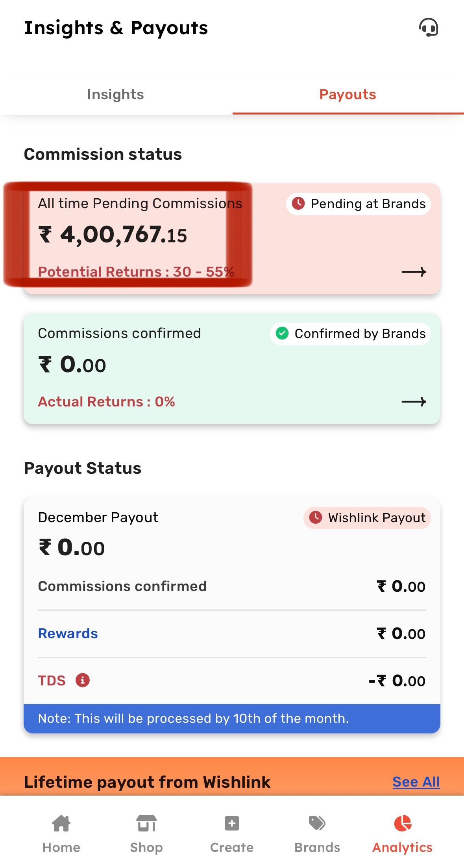Tap the TDS info icon
Viewport: 464px width, 868px height.
click(83, 680)
